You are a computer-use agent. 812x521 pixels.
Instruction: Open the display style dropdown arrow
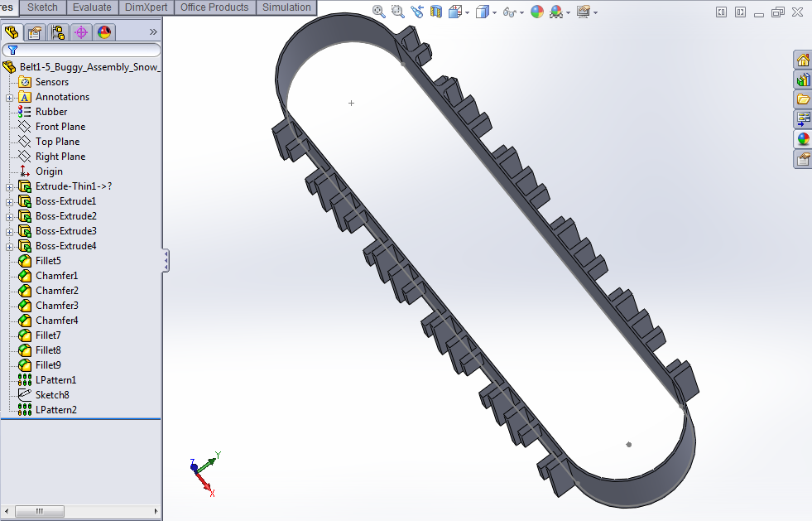click(494, 12)
